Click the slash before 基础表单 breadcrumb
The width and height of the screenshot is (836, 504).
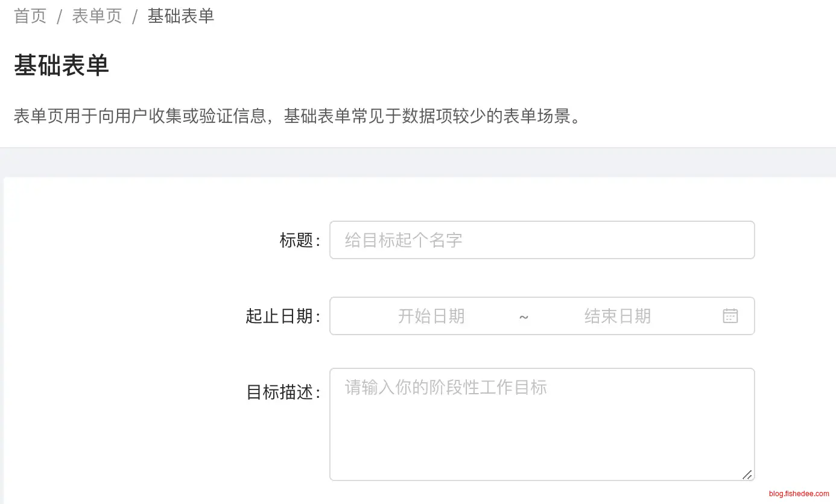click(135, 17)
